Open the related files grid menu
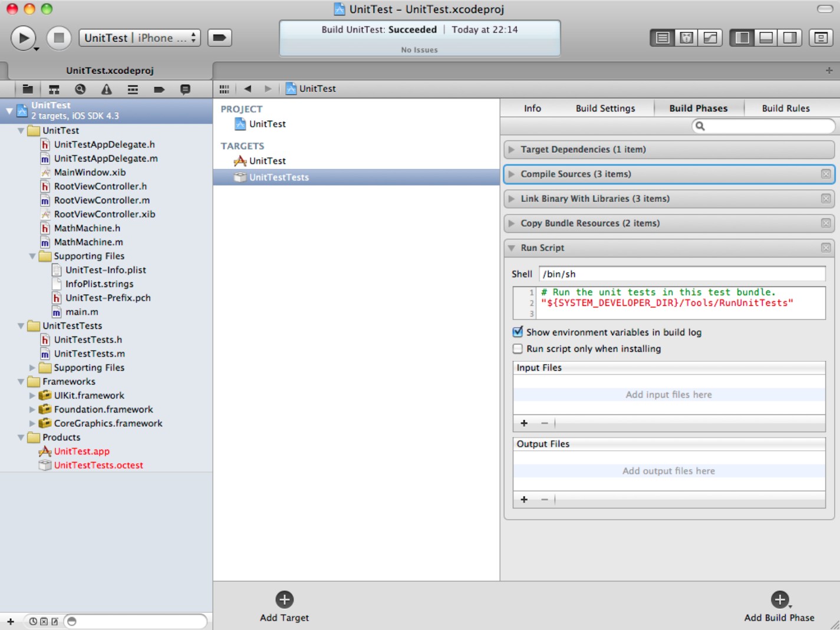 [x=224, y=89]
